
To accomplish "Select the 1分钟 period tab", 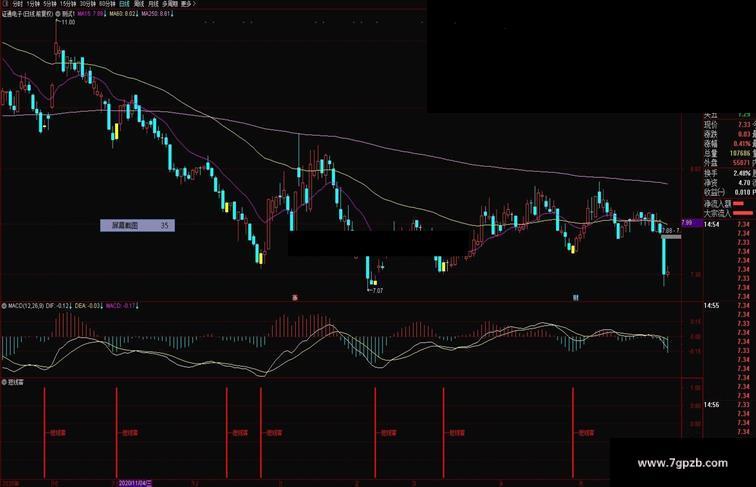I will 35,4.
